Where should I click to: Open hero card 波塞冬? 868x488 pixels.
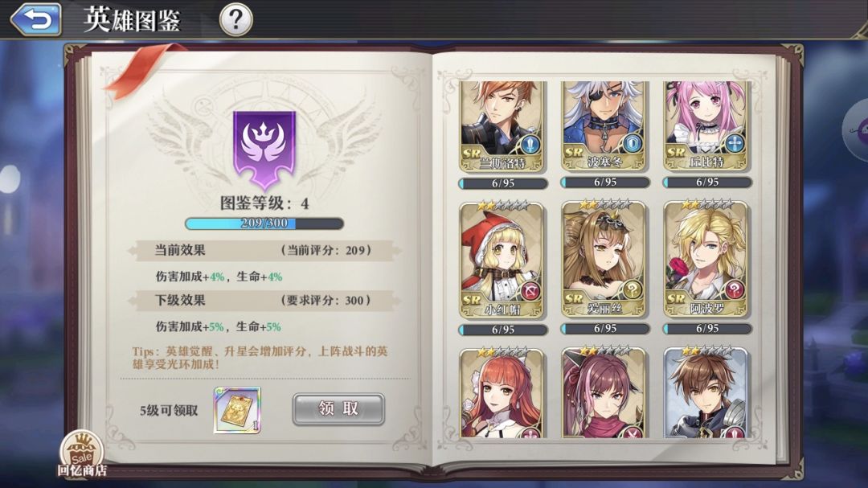[604, 126]
